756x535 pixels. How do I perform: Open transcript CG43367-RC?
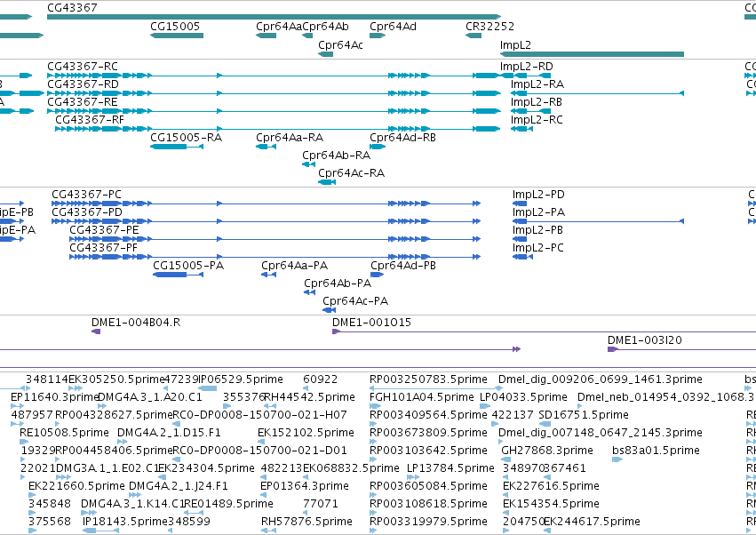click(274, 76)
